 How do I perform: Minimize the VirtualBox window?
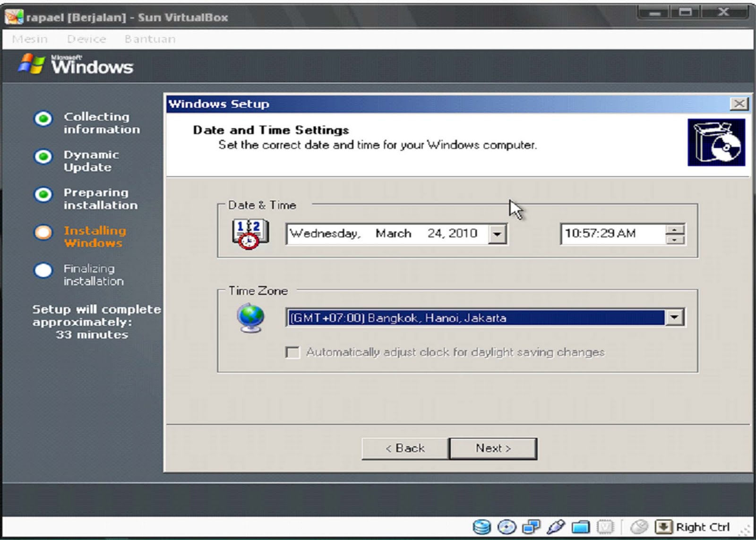tap(653, 12)
